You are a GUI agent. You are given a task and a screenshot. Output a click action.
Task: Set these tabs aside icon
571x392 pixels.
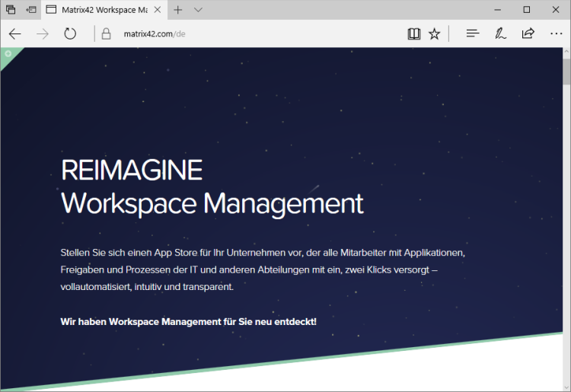31,10
